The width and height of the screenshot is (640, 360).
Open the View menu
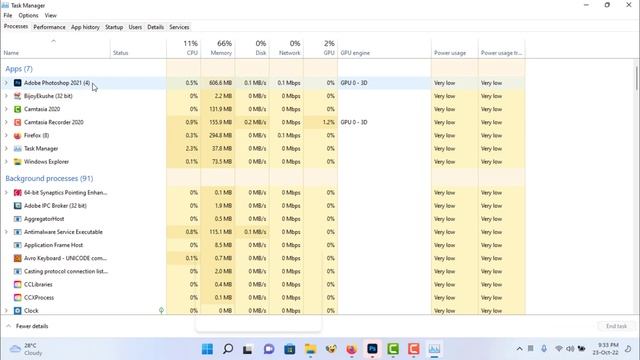(x=51, y=16)
